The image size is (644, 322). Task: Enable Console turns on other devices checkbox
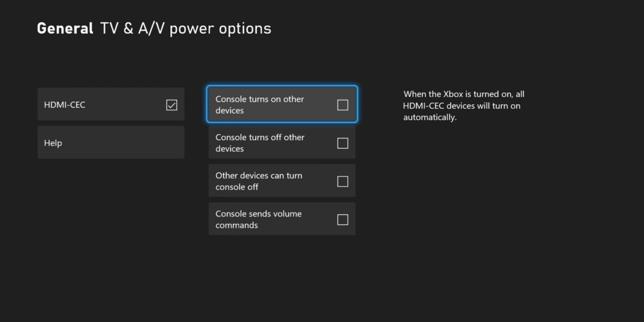[342, 105]
